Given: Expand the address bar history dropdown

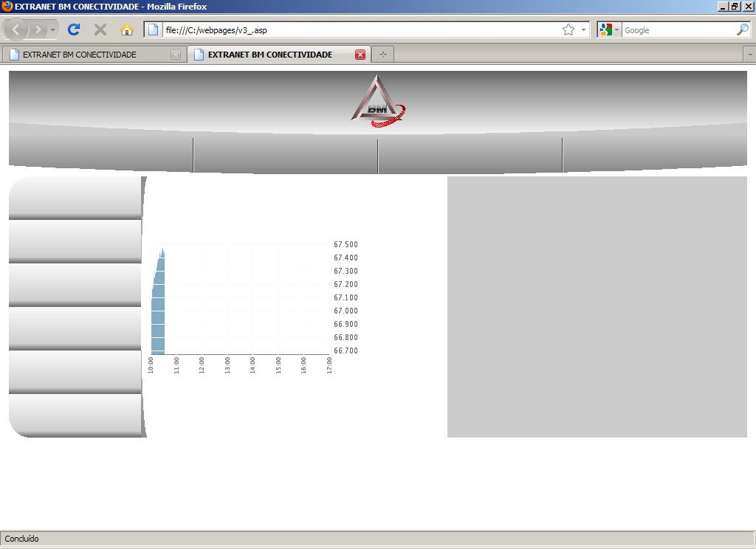Looking at the screenshot, I should [x=584, y=30].
